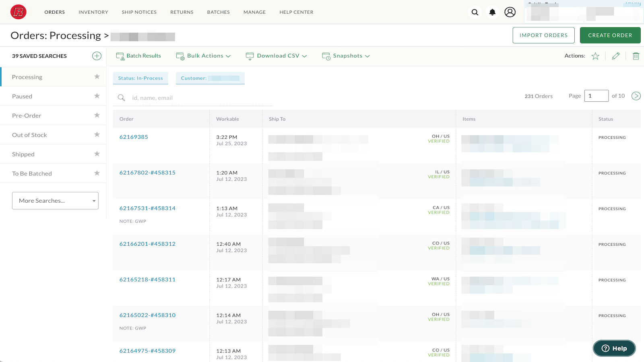Star the Paused saved search
The image size is (644, 362).
pyautogui.click(x=97, y=96)
